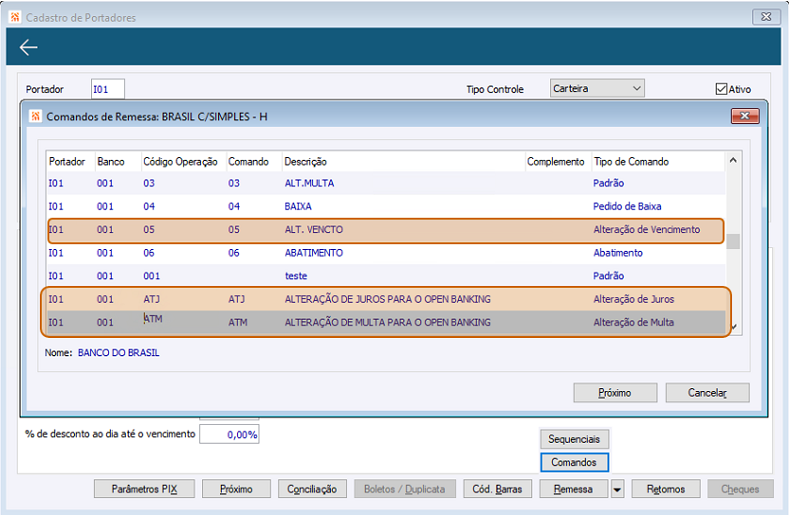
Task: Click Próximo in the Comandos dialog
Action: [x=615, y=393]
